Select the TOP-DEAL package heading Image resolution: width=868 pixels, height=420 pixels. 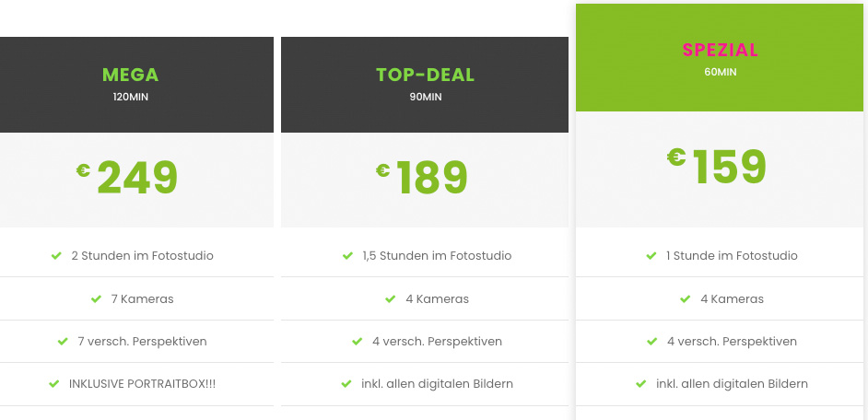pyautogui.click(x=425, y=75)
